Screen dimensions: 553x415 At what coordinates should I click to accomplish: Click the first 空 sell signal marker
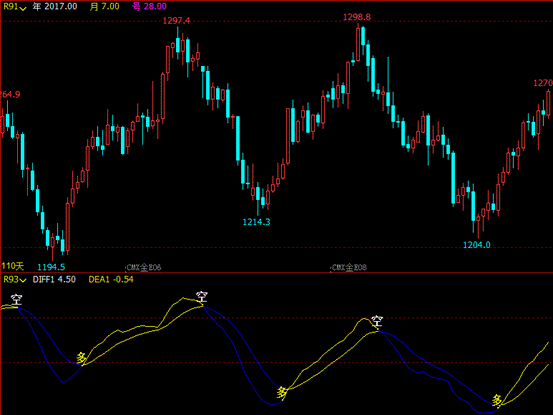(x=16, y=300)
